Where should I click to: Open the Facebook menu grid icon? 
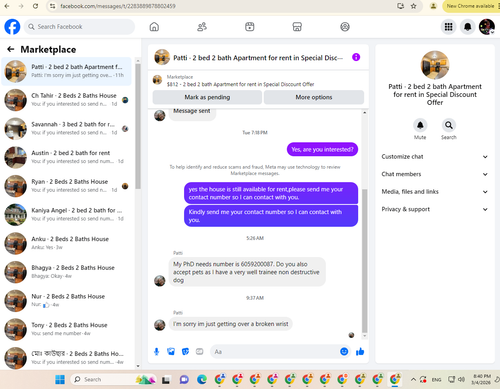[x=449, y=27]
